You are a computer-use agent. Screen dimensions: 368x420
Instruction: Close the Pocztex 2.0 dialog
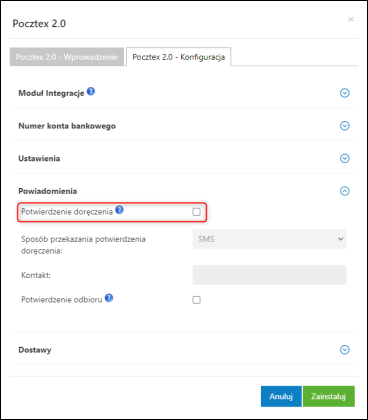tap(351, 19)
